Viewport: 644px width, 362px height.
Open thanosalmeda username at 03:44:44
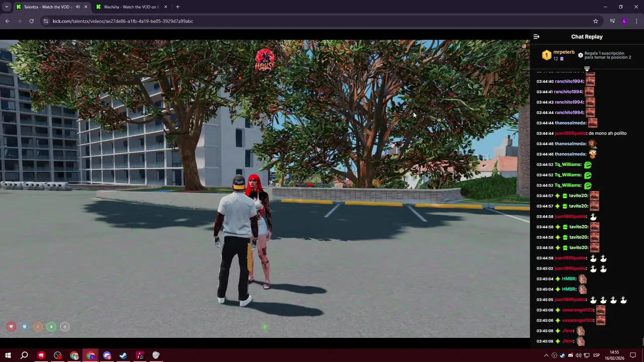[x=571, y=123]
